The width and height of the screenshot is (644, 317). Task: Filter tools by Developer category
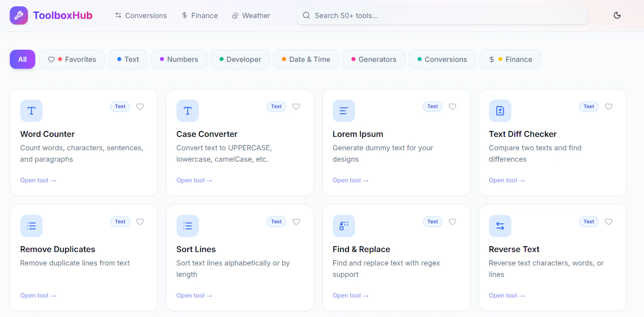coord(240,59)
